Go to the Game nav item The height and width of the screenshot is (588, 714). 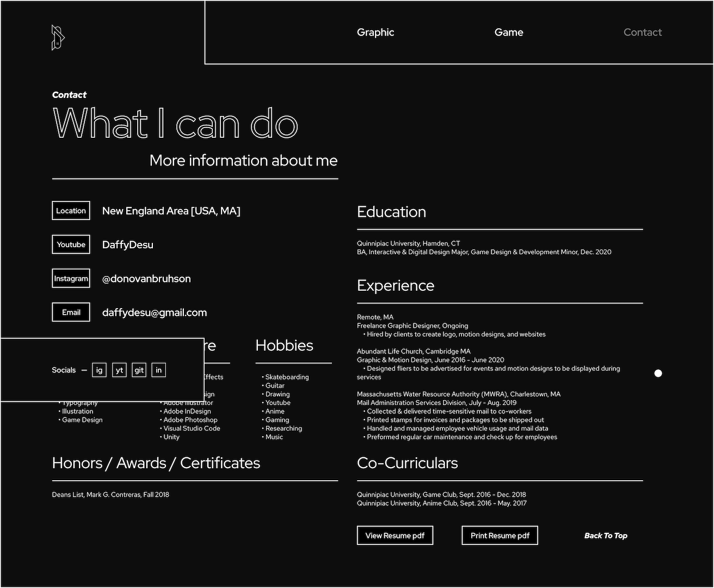(x=509, y=32)
